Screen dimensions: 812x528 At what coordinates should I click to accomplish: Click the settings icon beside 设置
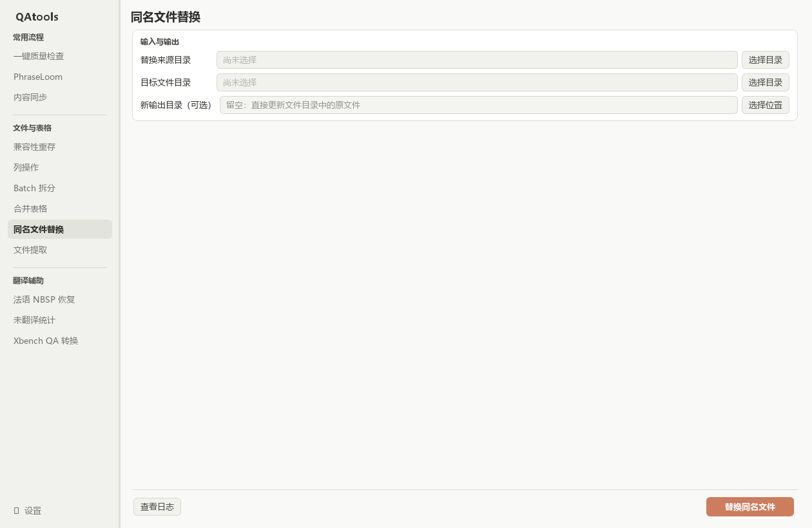[16, 511]
